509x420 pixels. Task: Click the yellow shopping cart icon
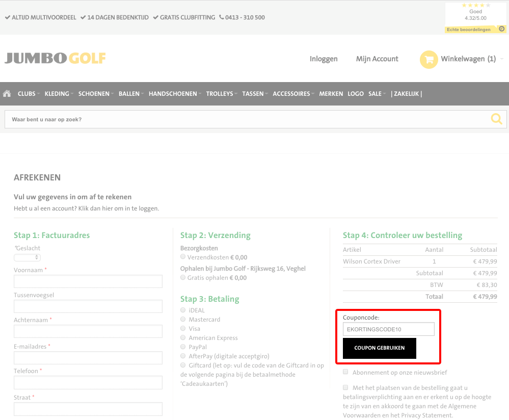(428, 60)
